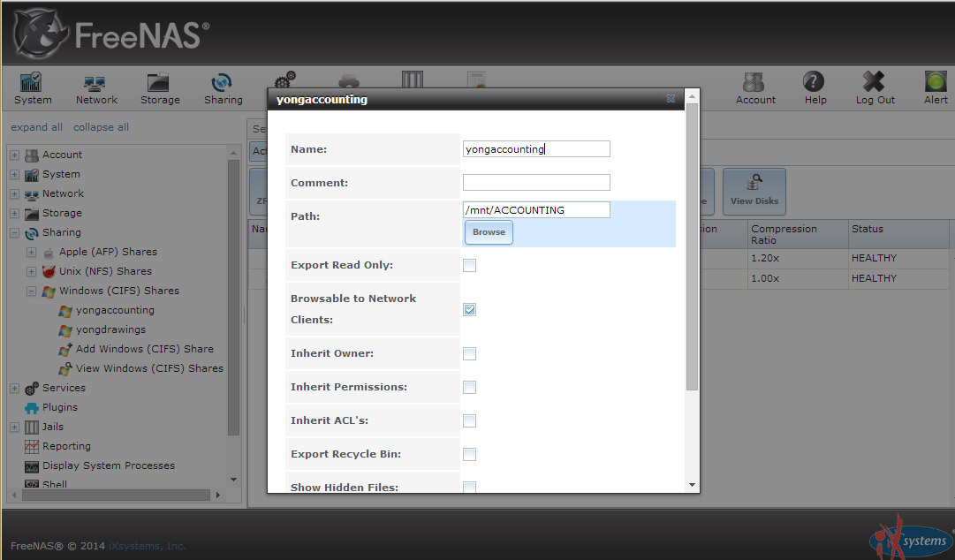
Task: Expand the Services tree node
Action: pos(15,389)
